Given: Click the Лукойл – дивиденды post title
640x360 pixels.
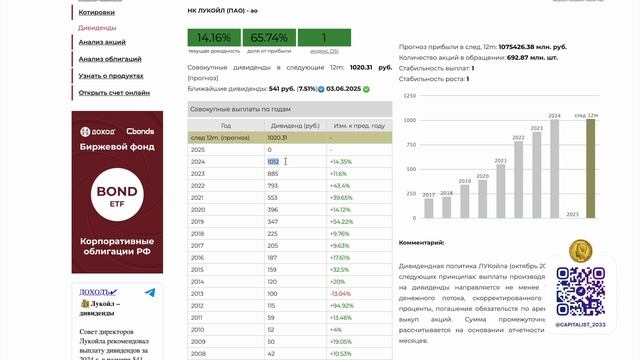Looking at the screenshot, I should [100, 308].
